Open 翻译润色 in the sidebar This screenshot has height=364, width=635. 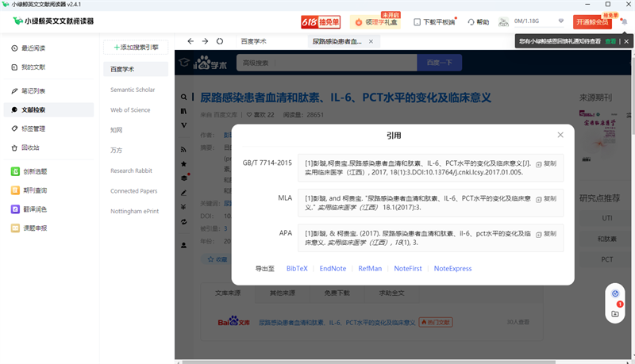pyautogui.click(x=33, y=209)
